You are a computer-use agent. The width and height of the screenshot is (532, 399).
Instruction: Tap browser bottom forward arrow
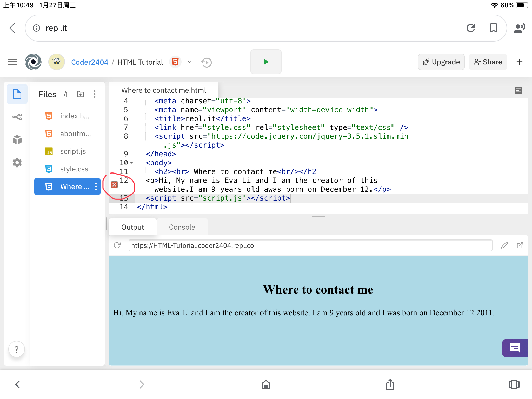coord(142,384)
